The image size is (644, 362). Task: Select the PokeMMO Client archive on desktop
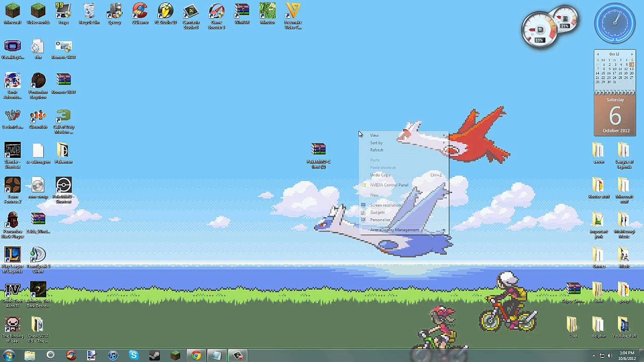coord(318,156)
